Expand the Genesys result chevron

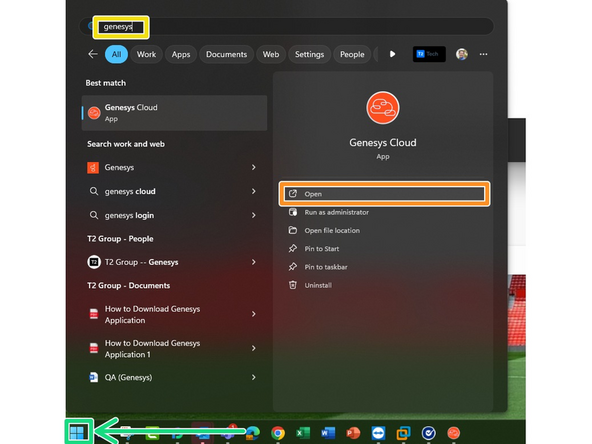254,167
